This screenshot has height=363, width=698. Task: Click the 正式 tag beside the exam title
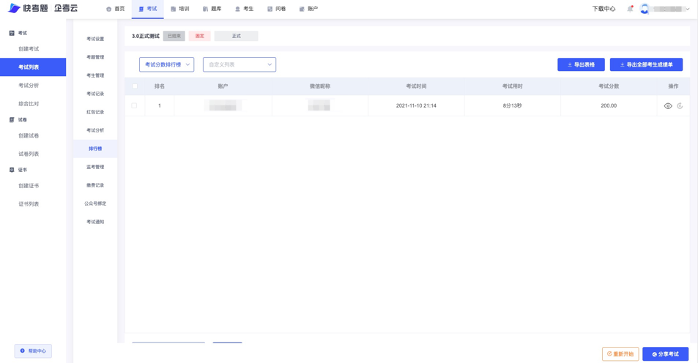(x=236, y=36)
